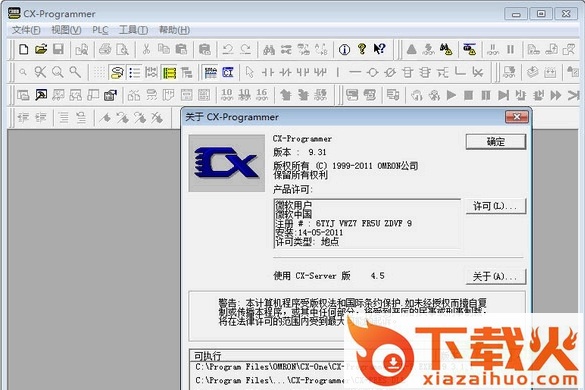Open the 工具(T) menu
Viewport: 585px width, 390px height.
pyautogui.click(x=133, y=30)
